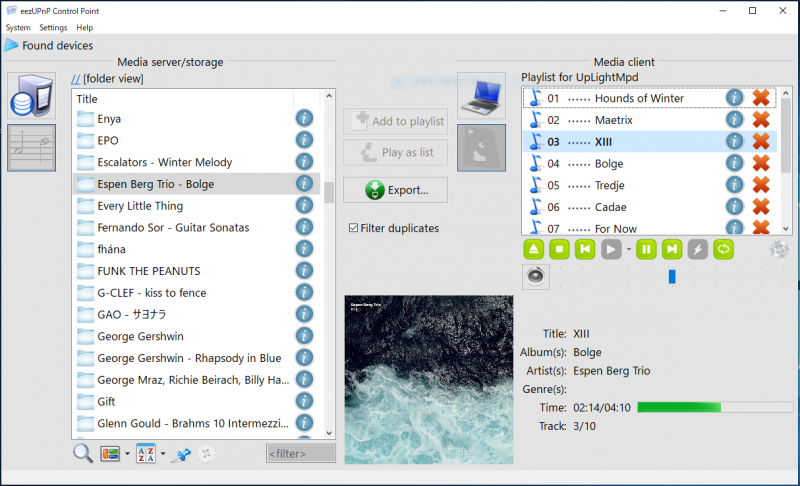Image resolution: width=800 pixels, height=486 pixels.
Task: Toggle the repeat playlist button
Action: click(x=722, y=249)
